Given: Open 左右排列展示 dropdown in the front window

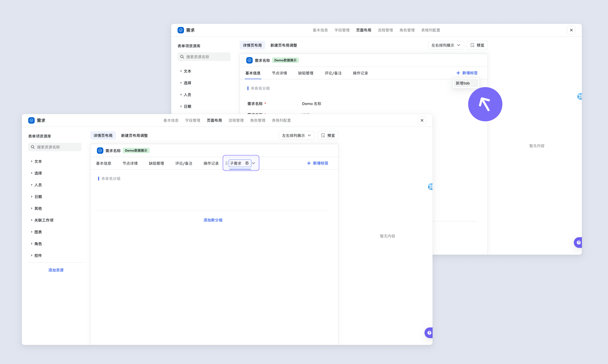Looking at the screenshot, I should [x=297, y=136].
